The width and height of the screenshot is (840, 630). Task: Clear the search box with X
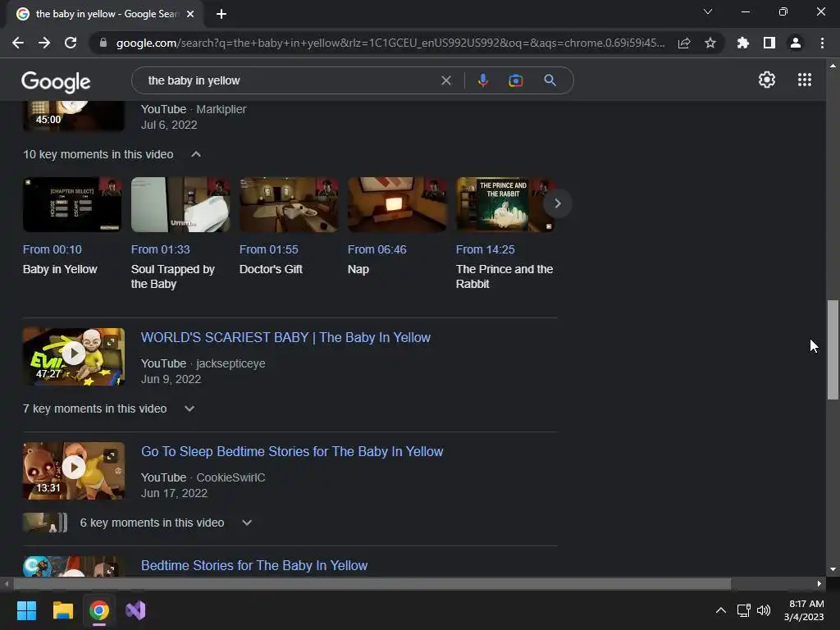click(x=446, y=80)
